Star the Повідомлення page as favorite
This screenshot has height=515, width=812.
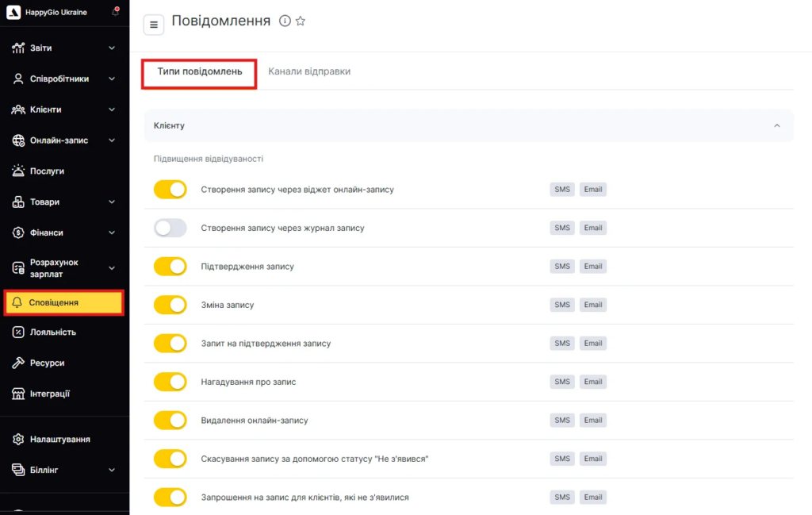pyautogui.click(x=301, y=21)
